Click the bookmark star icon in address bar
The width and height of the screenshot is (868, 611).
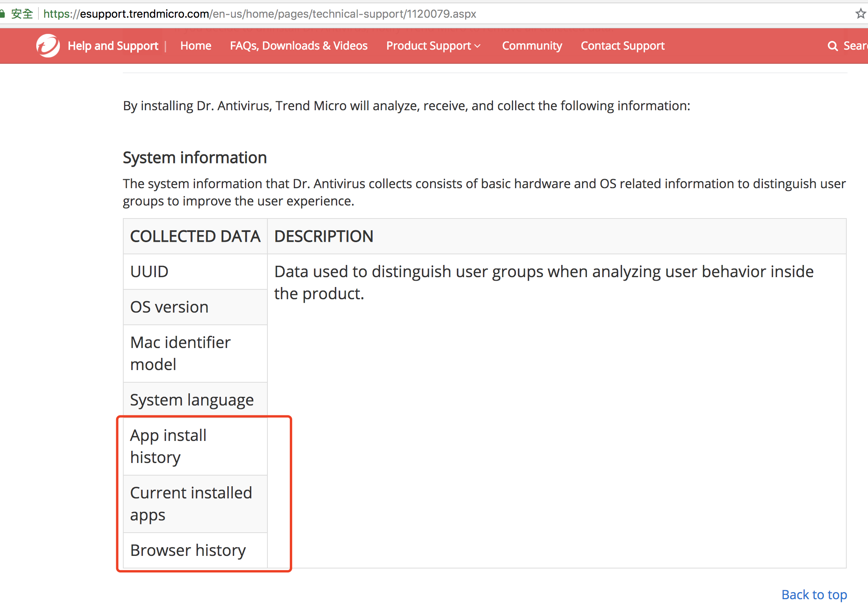(x=861, y=14)
